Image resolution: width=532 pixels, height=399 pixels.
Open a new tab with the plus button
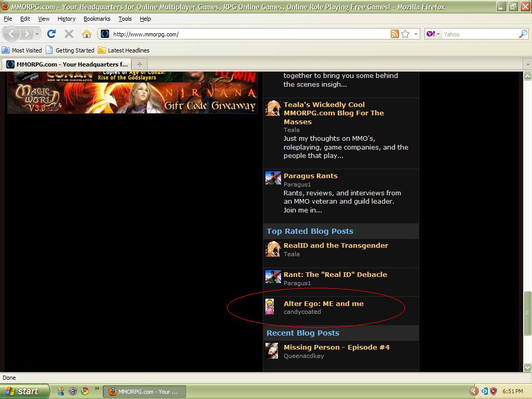click(x=139, y=64)
